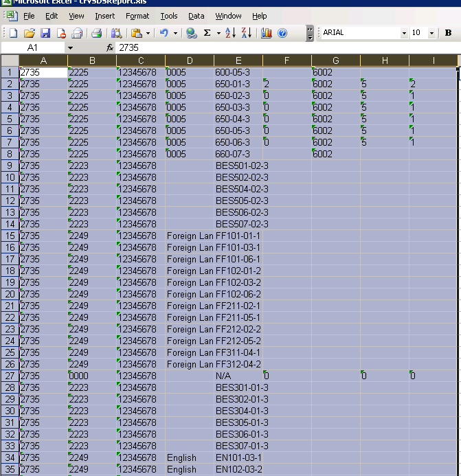Sort ascending A to Z
This screenshot has width=461, height=476.
coord(231,33)
